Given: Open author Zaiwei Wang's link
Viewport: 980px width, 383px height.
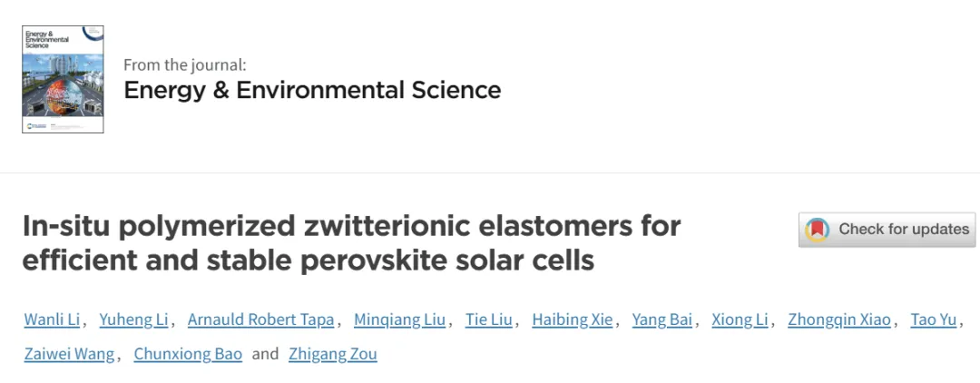Looking at the screenshot, I should pyautogui.click(x=69, y=354).
